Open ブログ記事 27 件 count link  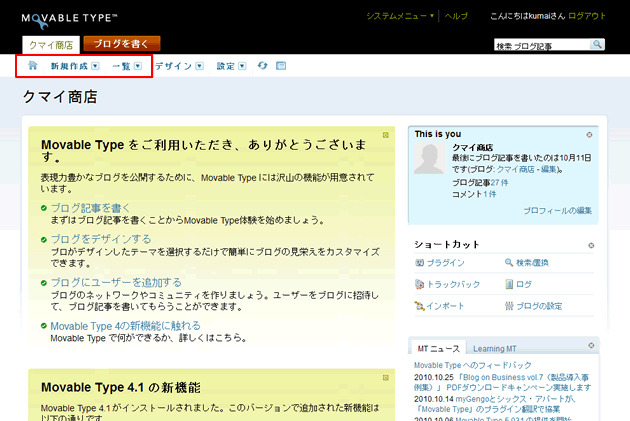(499, 183)
